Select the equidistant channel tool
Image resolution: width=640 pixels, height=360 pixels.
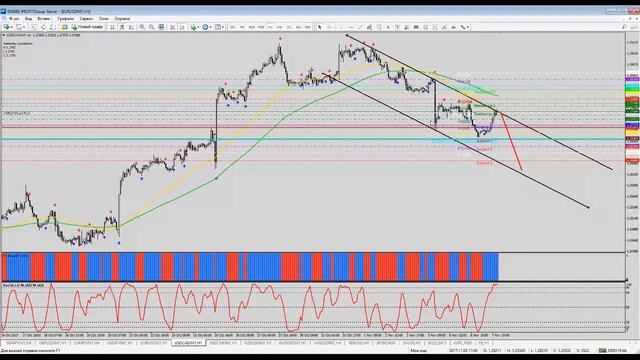(x=369, y=27)
